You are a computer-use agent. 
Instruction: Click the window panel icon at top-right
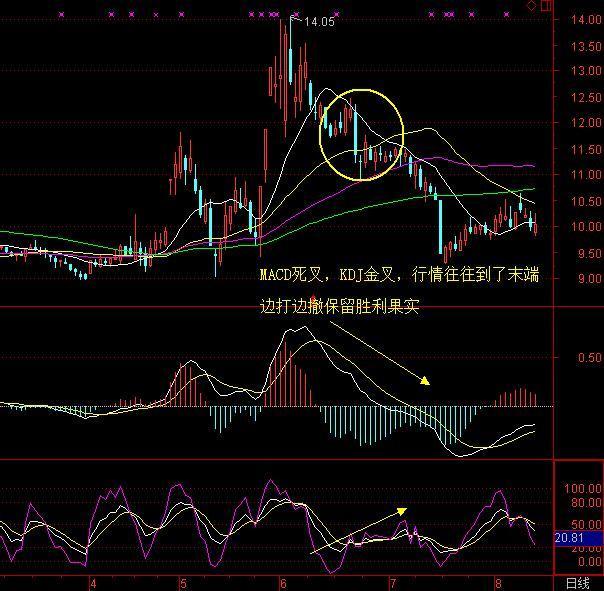tap(544, 6)
